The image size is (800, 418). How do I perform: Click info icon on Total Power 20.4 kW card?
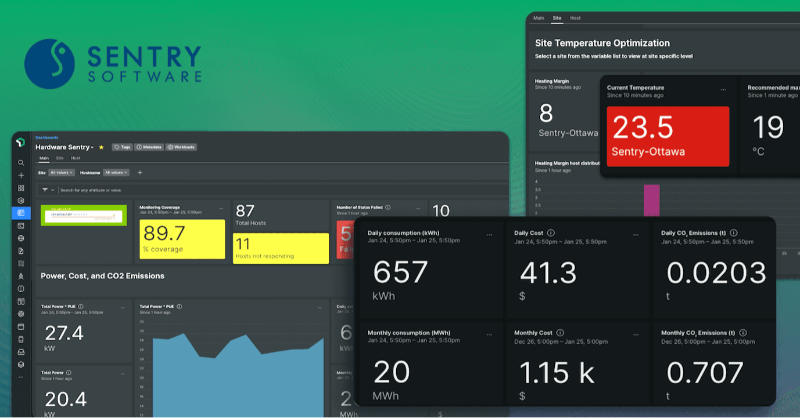click(68, 373)
